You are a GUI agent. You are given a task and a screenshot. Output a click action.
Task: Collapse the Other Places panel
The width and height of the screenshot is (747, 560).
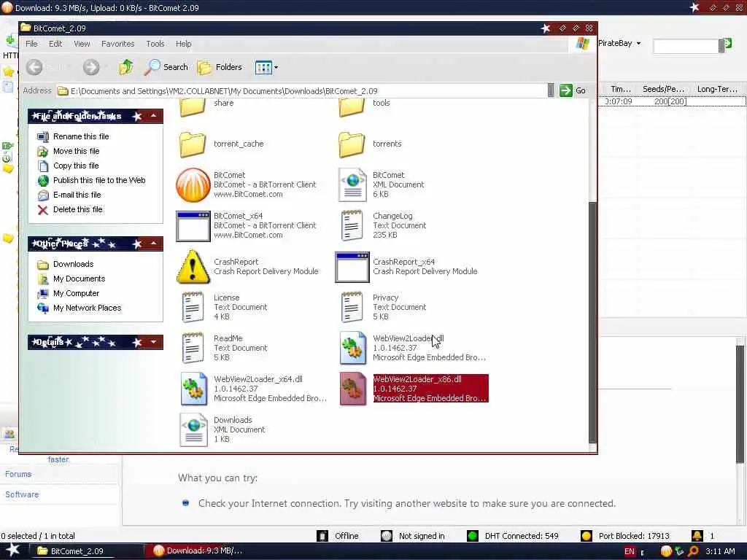click(153, 244)
